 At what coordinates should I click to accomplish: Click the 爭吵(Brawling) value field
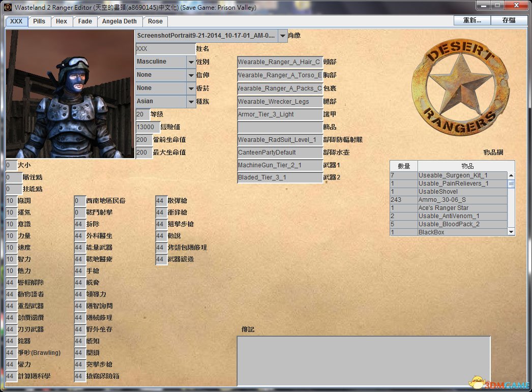[x=12, y=353]
